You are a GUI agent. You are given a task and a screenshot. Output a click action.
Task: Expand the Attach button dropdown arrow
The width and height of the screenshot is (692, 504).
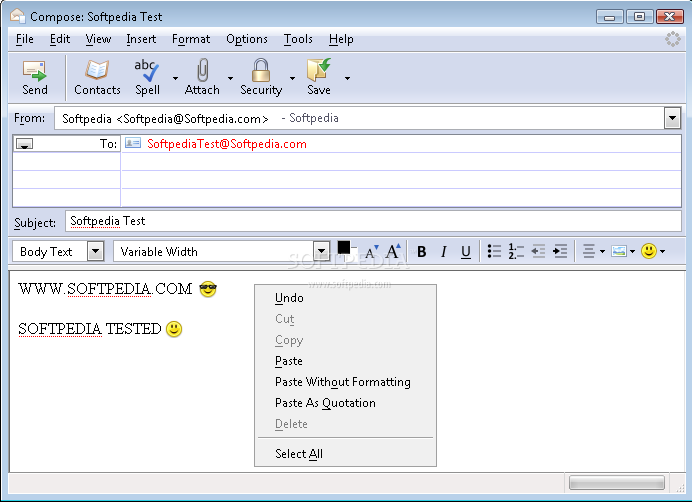click(x=230, y=78)
